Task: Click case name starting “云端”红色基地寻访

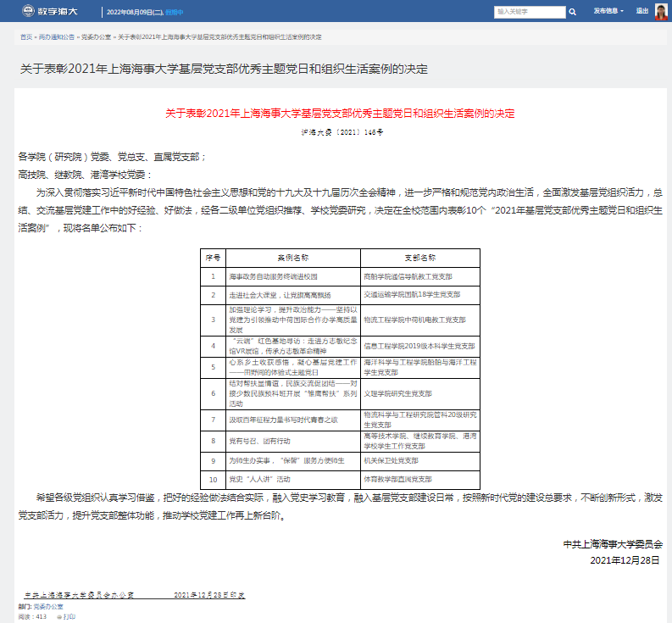Action: pyautogui.click(x=292, y=347)
